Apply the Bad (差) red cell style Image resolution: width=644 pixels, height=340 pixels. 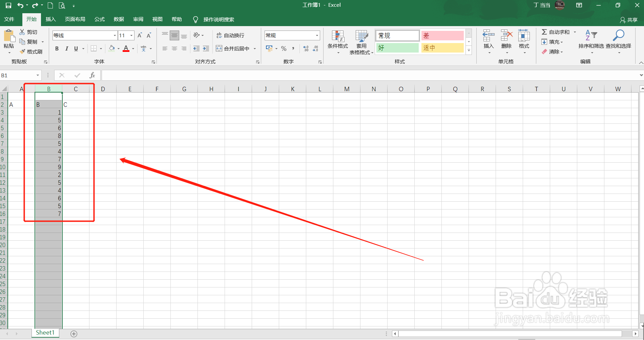[442, 36]
